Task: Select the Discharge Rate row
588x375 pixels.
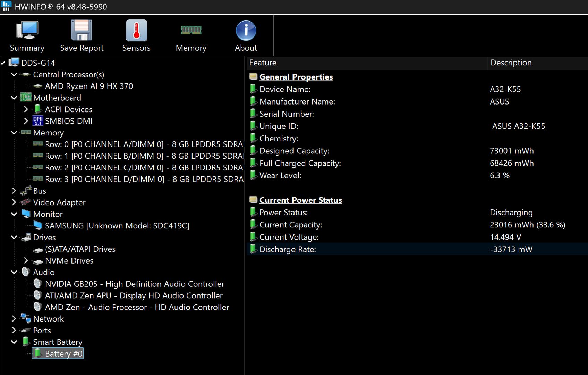Action: point(417,249)
